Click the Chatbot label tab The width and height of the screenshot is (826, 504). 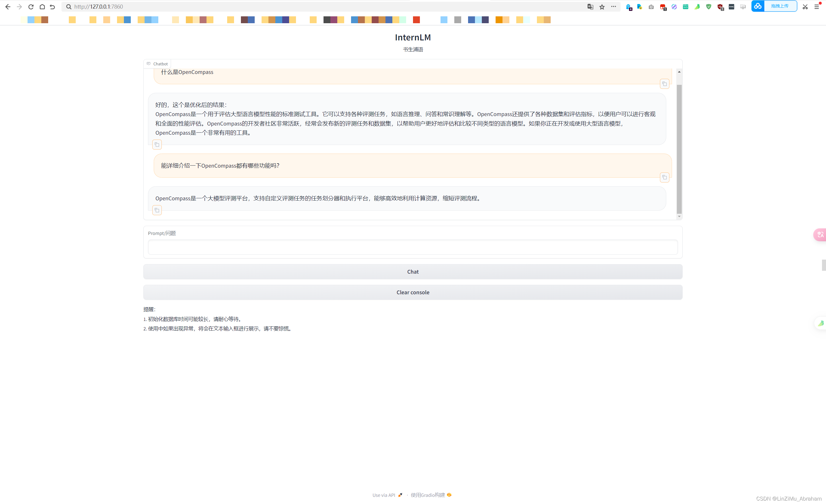tap(157, 64)
